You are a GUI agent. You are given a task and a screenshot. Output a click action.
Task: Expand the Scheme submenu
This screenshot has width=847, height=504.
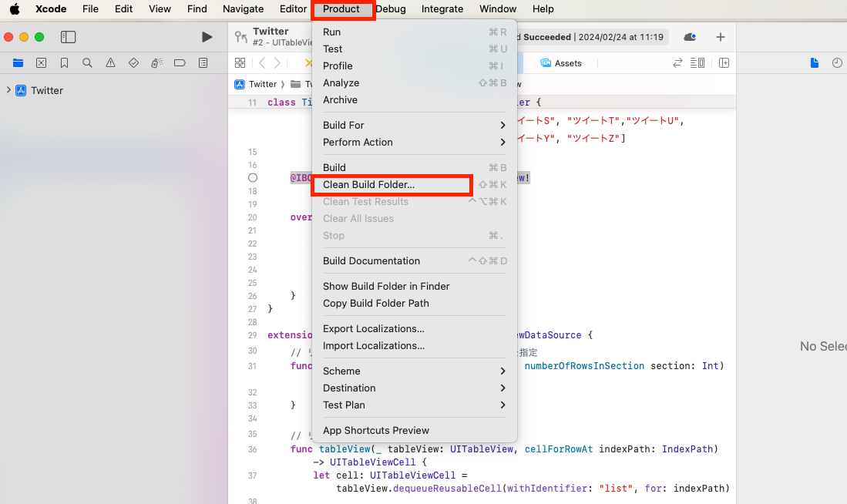[x=415, y=371]
